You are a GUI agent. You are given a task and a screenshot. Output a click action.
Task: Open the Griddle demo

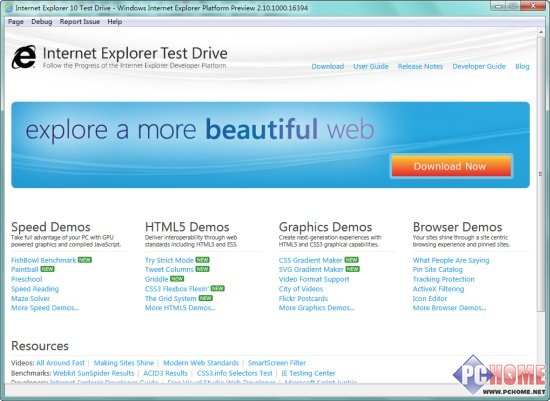click(156, 279)
